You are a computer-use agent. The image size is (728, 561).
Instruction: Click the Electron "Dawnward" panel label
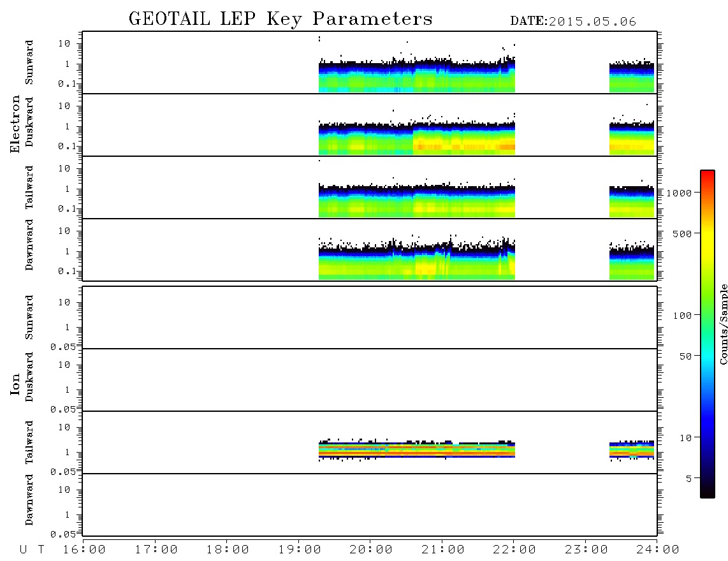29,245
